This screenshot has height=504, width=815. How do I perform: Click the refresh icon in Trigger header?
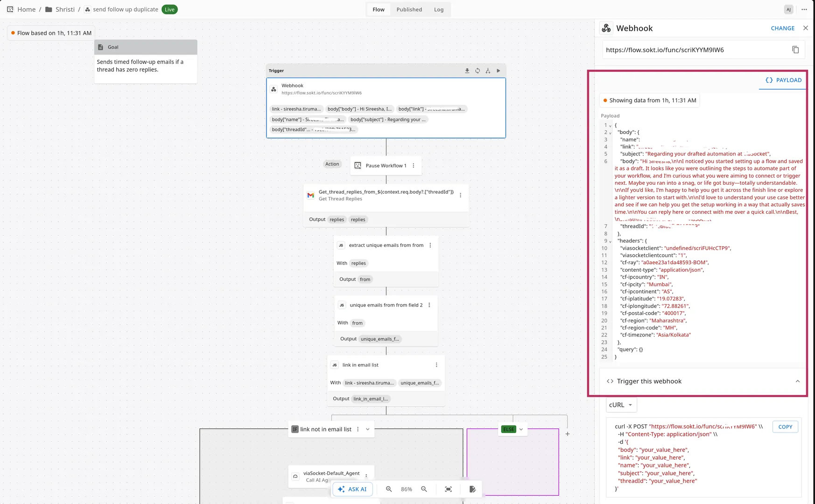pos(478,71)
